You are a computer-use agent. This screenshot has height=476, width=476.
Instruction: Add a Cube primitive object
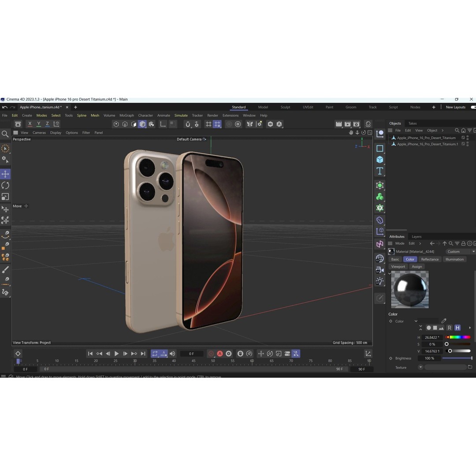coord(379,160)
